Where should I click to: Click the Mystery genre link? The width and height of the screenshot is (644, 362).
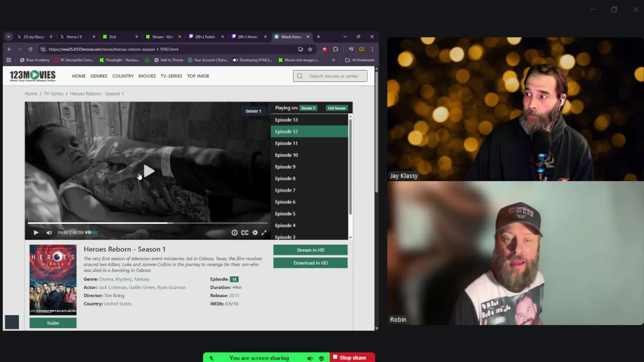pos(124,279)
